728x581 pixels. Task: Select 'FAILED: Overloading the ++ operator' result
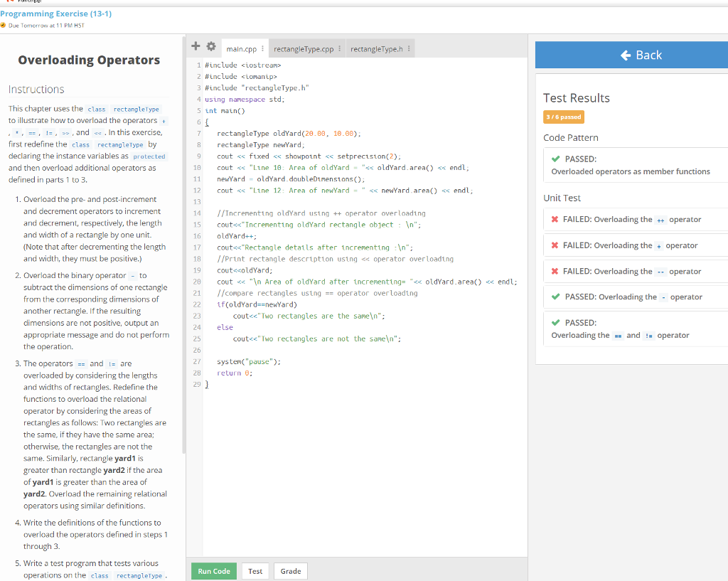tap(636, 219)
